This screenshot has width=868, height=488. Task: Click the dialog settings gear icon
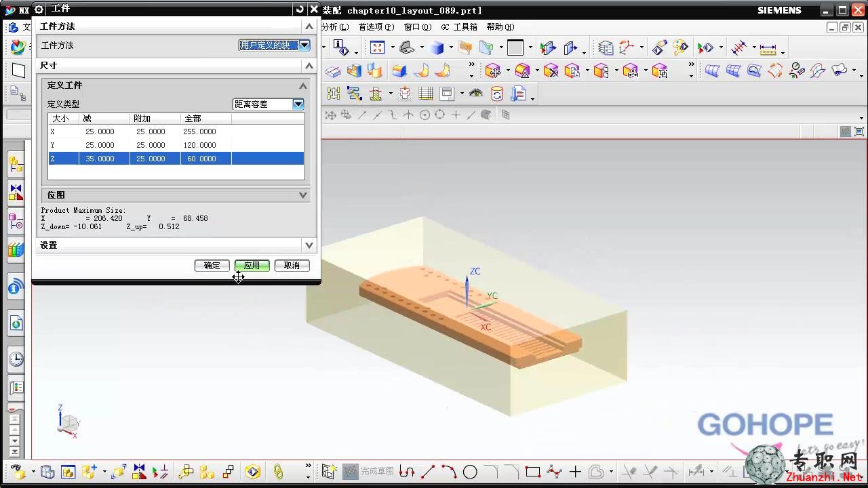39,9
